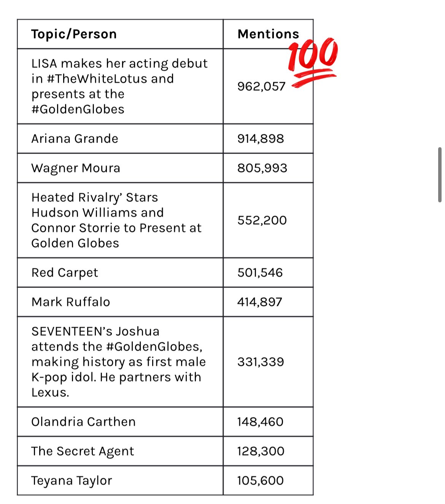Select the SEVENTEEN's Joshua topic cell
This screenshot has width=445, height=504.
coord(118,362)
